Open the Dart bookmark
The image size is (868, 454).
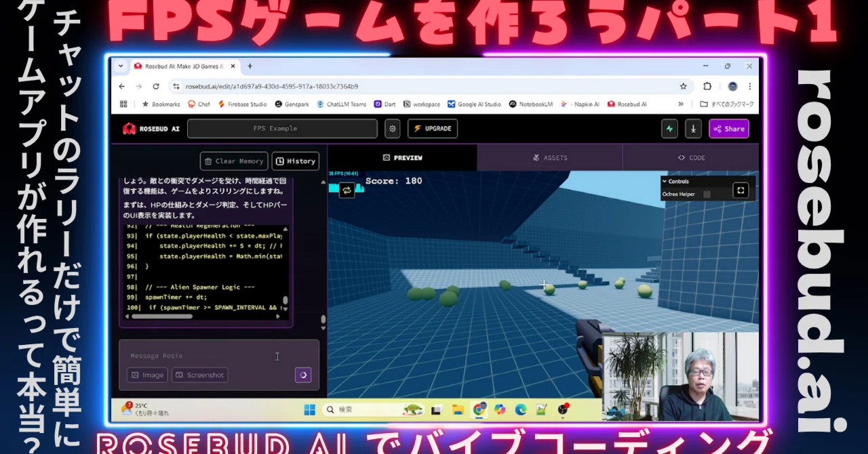click(384, 104)
